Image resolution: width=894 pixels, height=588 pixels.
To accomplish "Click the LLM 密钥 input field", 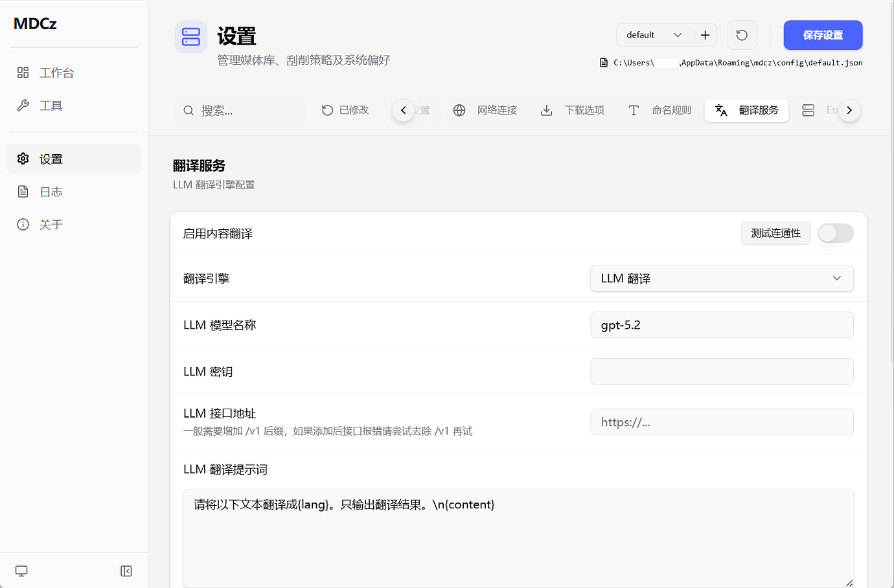I will [x=722, y=372].
